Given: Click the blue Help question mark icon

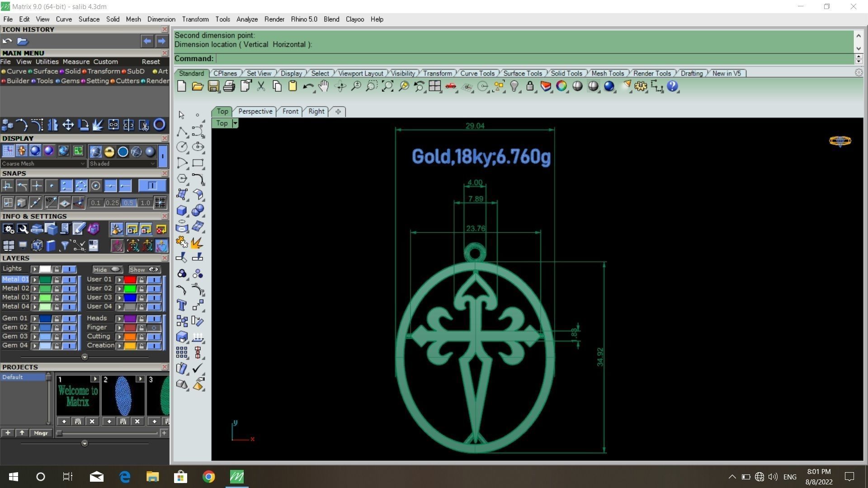Looking at the screenshot, I should tap(672, 86).
